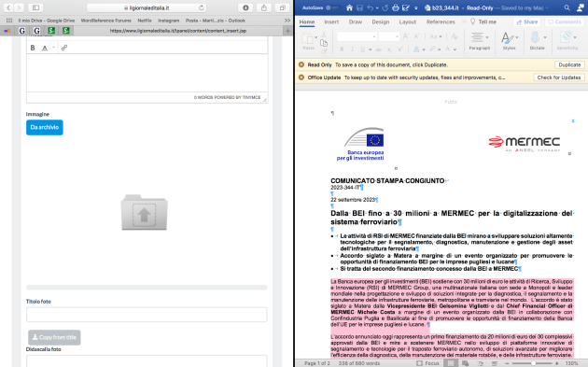Click the Safari share icon
This screenshot has height=367, width=588.
pyautogui.click(x=264, y=7)
